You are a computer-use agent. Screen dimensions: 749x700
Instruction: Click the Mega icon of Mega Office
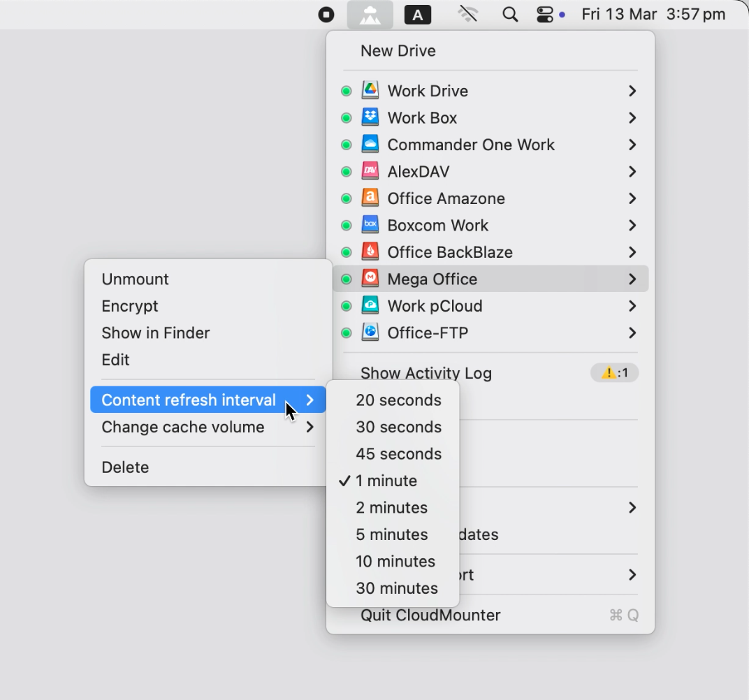click(x=370, y=278)
